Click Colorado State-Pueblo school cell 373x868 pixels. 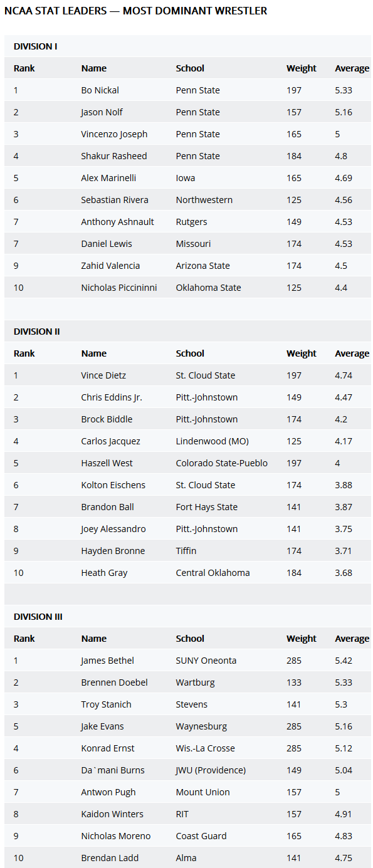click(221, 463)
